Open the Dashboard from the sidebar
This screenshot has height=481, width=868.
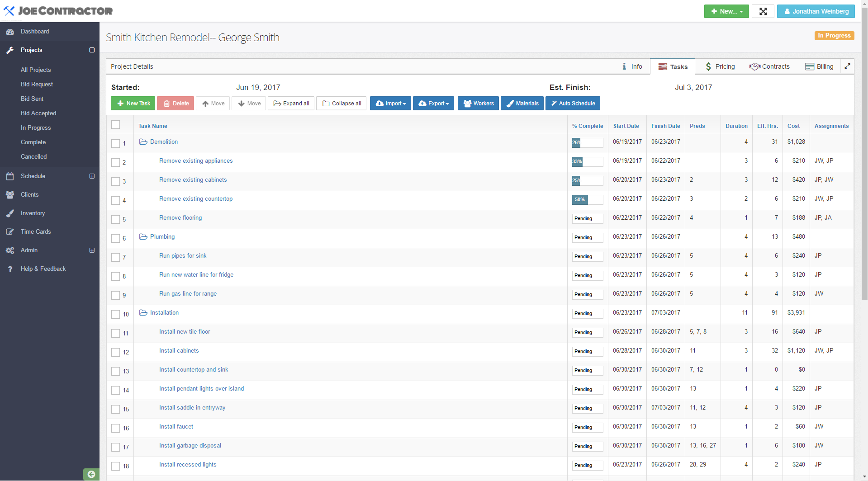35,31
